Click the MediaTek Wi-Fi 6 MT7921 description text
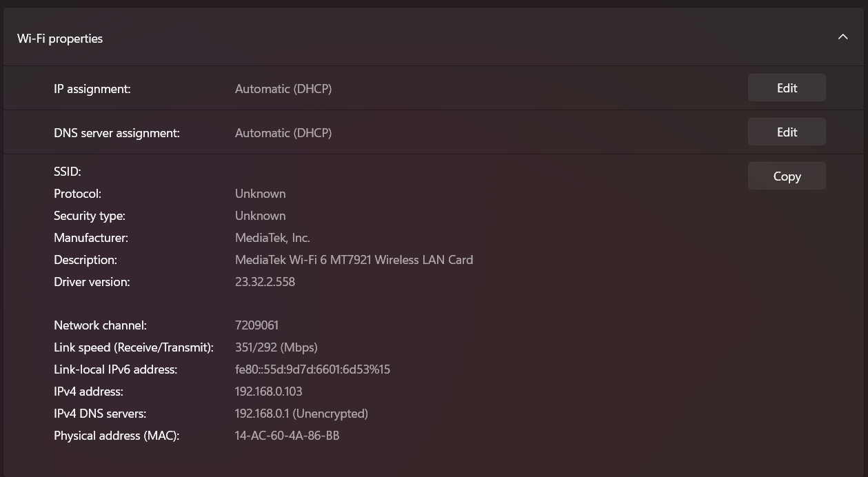This screenshot has height=477, width=868. [354, 260]
